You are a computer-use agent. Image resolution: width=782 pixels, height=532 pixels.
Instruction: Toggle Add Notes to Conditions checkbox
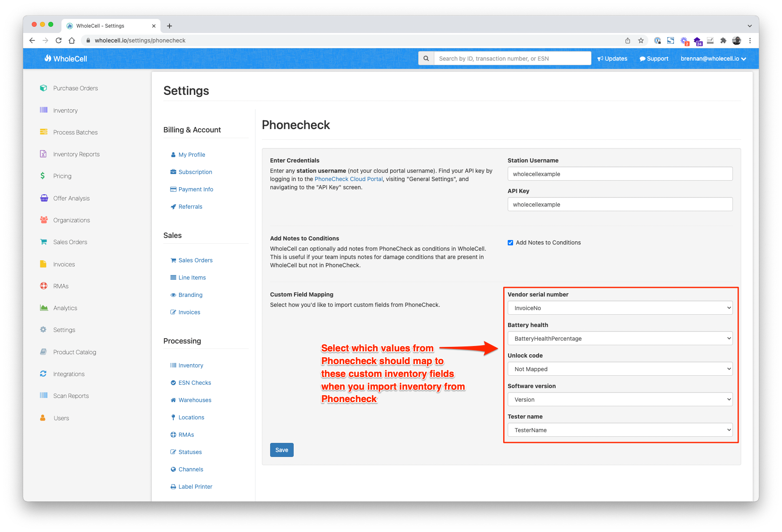(510, 242)
